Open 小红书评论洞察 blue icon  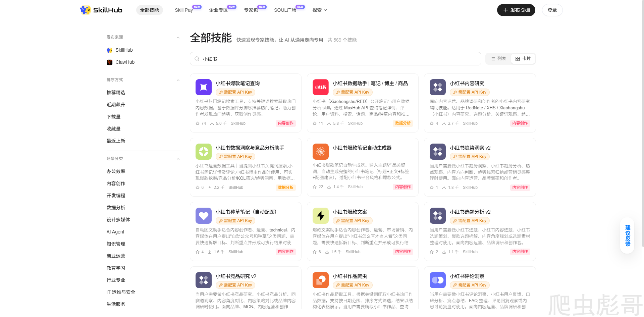438,280
